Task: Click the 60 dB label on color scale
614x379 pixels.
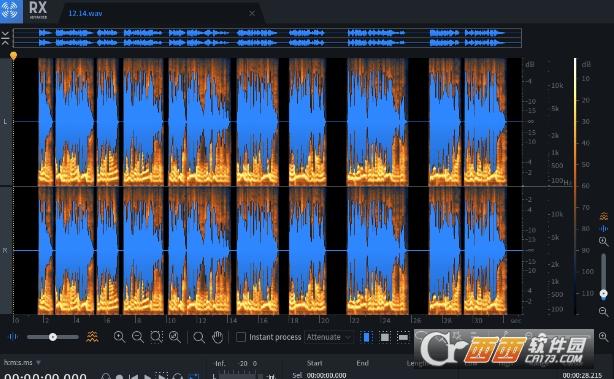Action: [x=585, y=186]
